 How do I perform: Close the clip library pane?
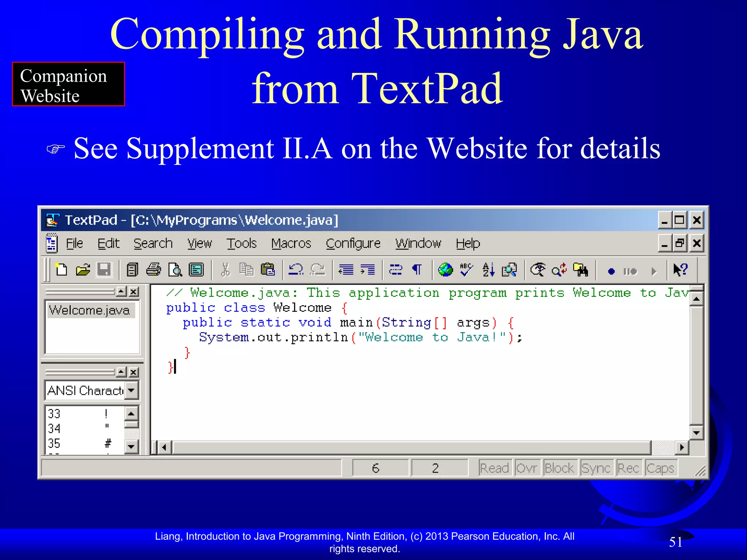coord(134,372)
